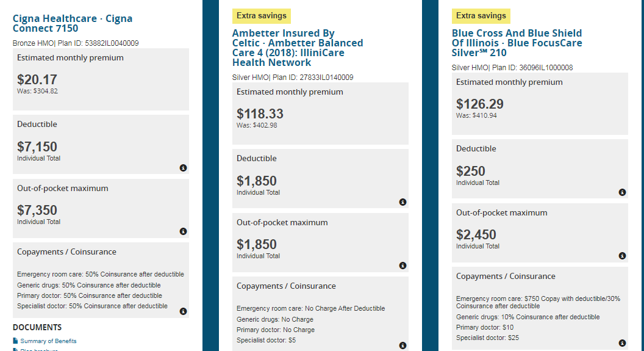Click the Summary of Benefits document icon
The width and height of the screenshot is (644, 351).
coord(15,341)
